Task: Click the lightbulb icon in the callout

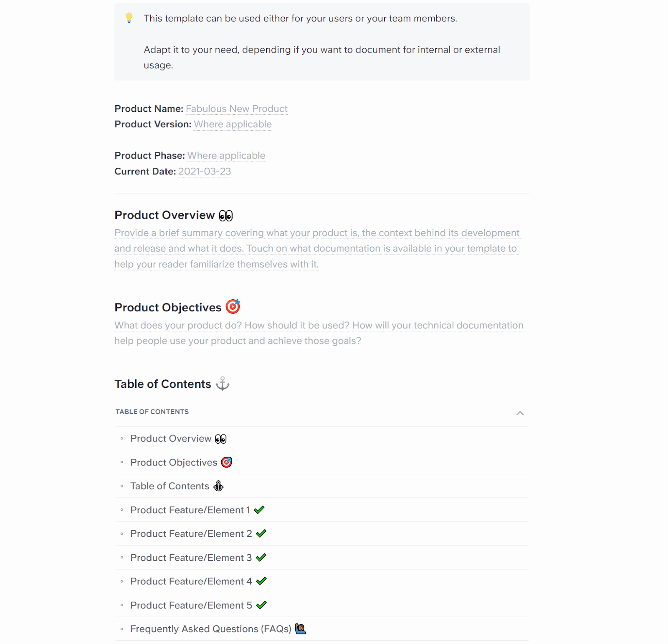Action: (x=129, y=18)
